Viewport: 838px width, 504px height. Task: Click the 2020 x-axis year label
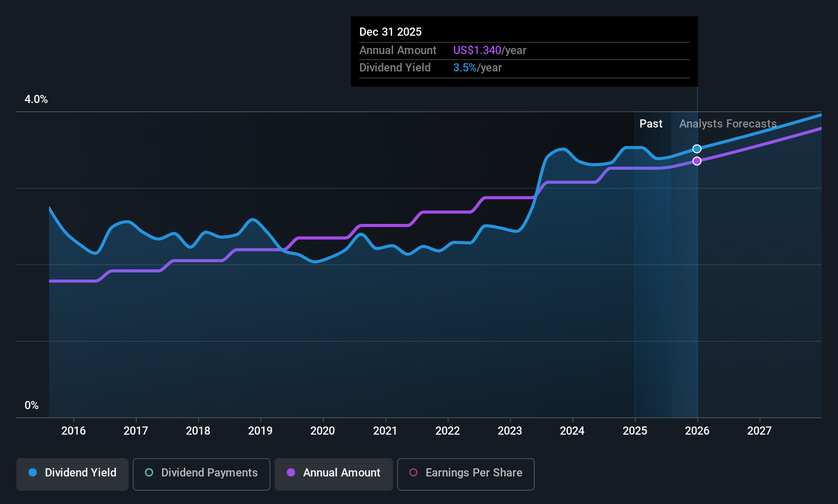(x=323, y=431)
